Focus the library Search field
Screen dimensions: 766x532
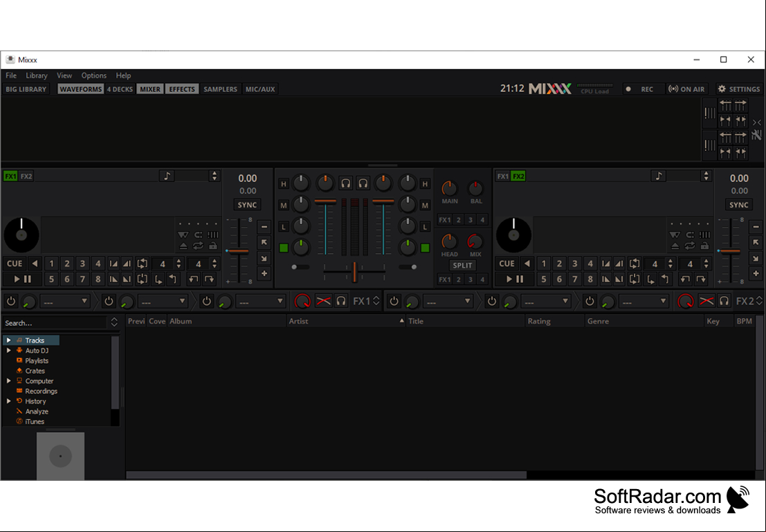coord(55,323)
